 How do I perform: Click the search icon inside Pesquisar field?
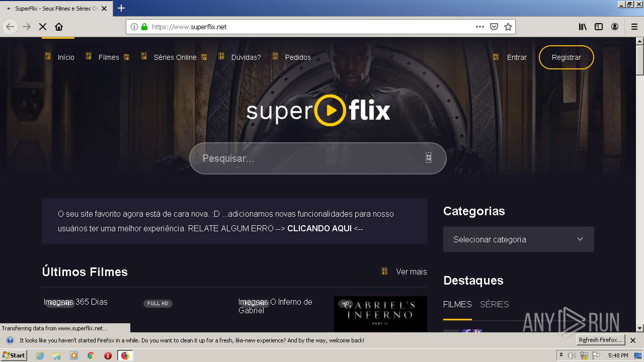429,158
